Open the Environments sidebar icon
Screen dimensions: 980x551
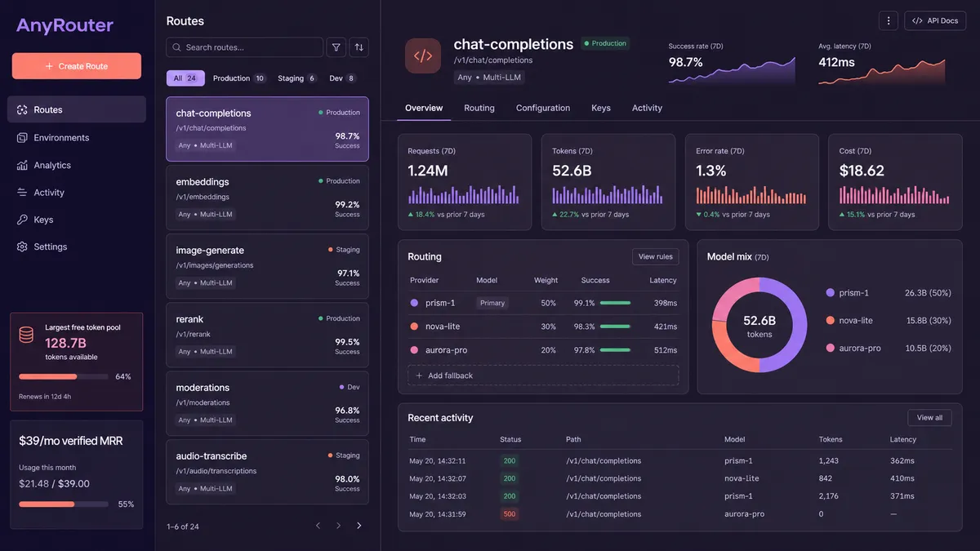22,138
